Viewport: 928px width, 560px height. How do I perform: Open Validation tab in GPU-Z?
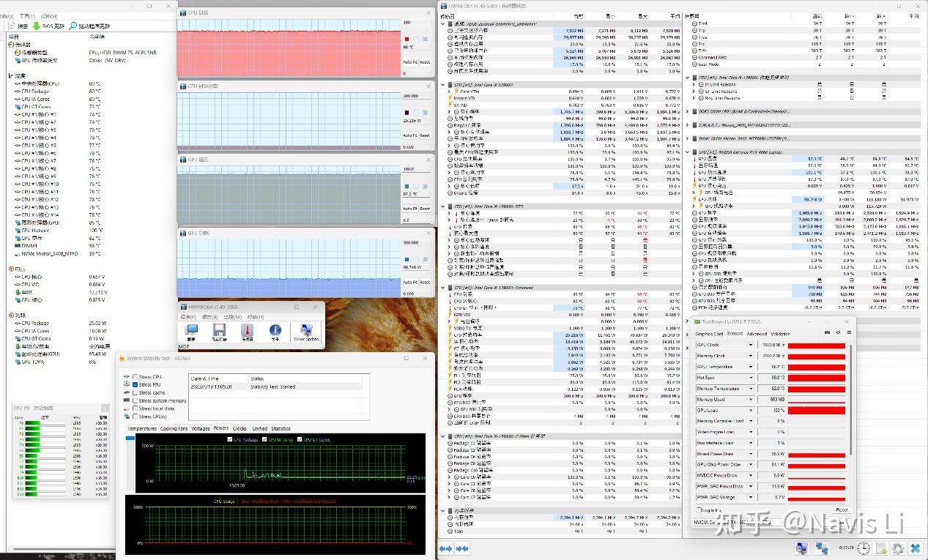coord(780,334)
